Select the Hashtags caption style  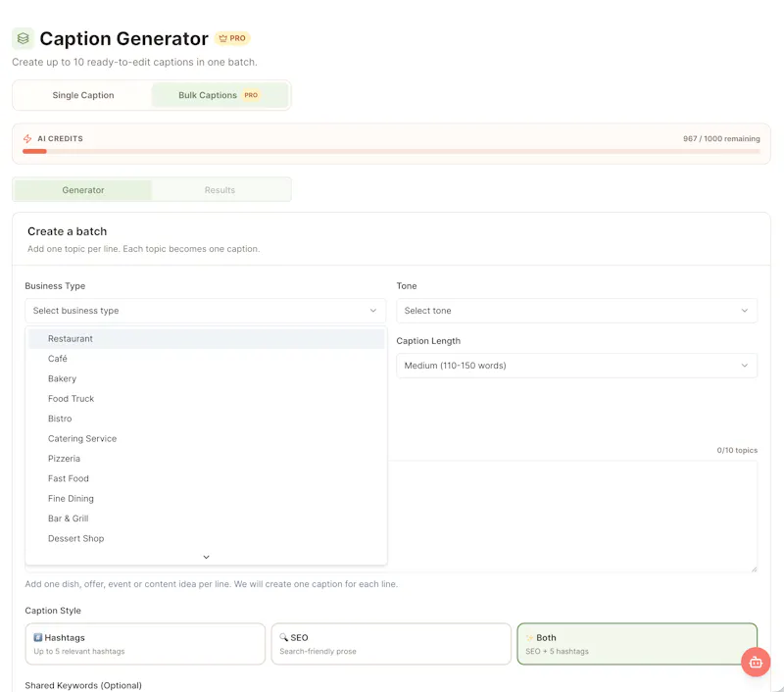(145, 644)
